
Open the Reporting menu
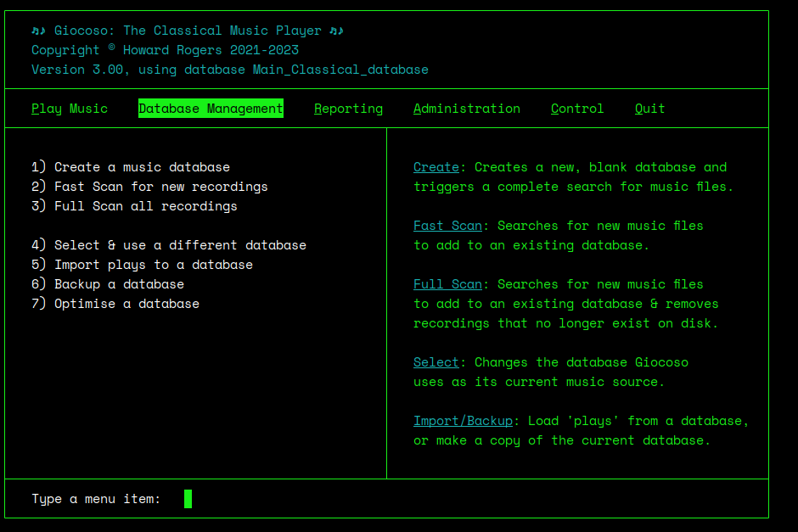click(348, 108)
